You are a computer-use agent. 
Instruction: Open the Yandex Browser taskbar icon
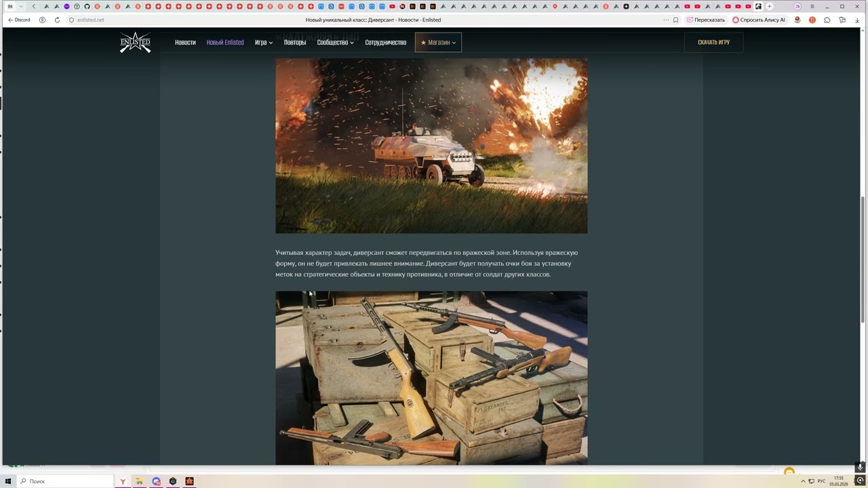[x=123, y=481]
